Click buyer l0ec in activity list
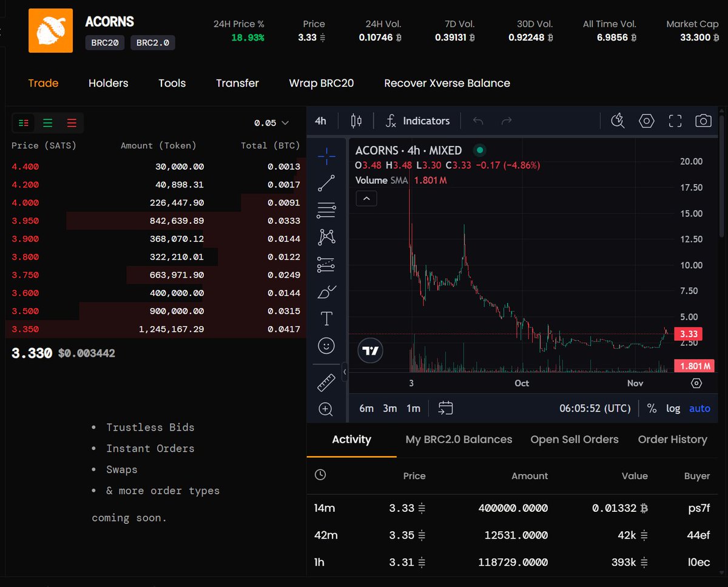The height and width of the screenshot is (587, 728). pos(699,562)
